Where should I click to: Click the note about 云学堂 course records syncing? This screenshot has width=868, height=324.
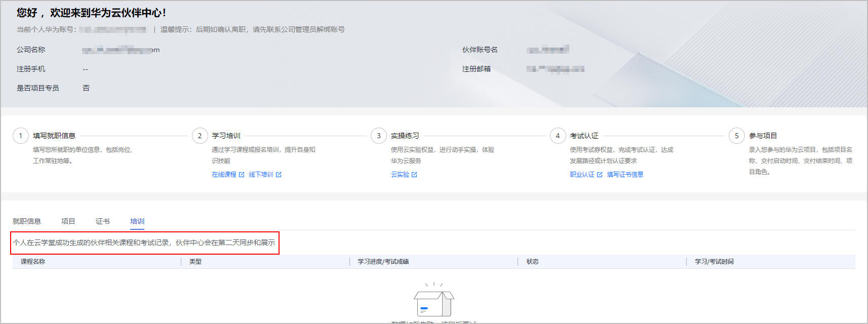tap(144, 242)
